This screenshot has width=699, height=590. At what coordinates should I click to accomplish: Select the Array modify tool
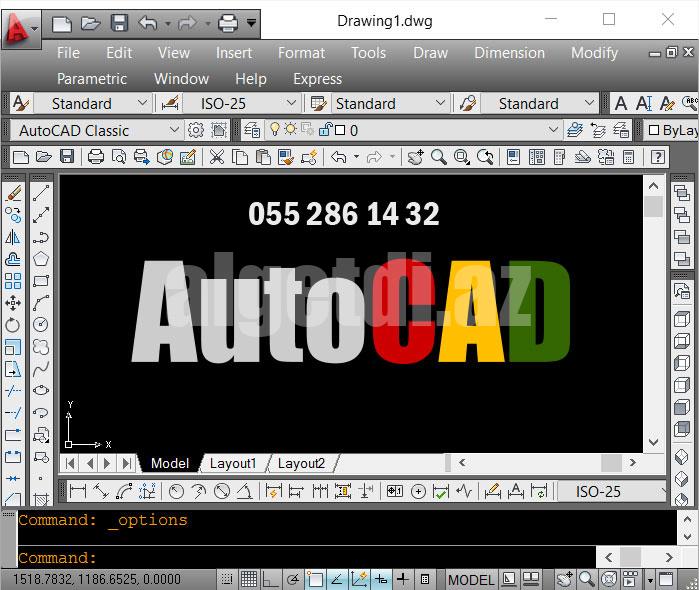tap(13, 281)
